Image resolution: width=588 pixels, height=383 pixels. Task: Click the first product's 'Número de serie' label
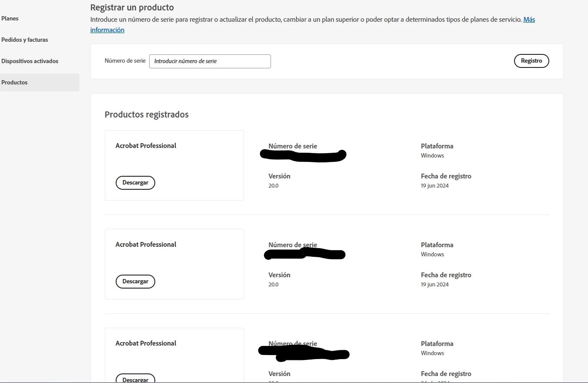point(293,146)
